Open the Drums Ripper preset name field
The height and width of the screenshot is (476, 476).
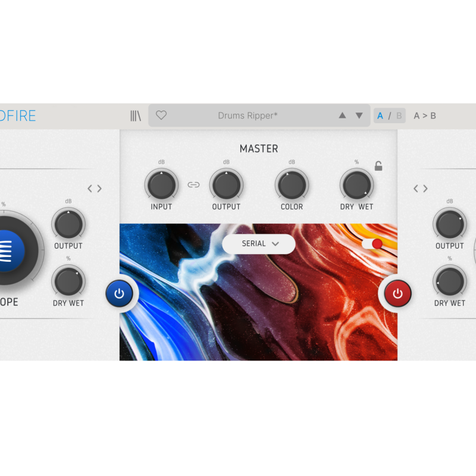point(248,115)
